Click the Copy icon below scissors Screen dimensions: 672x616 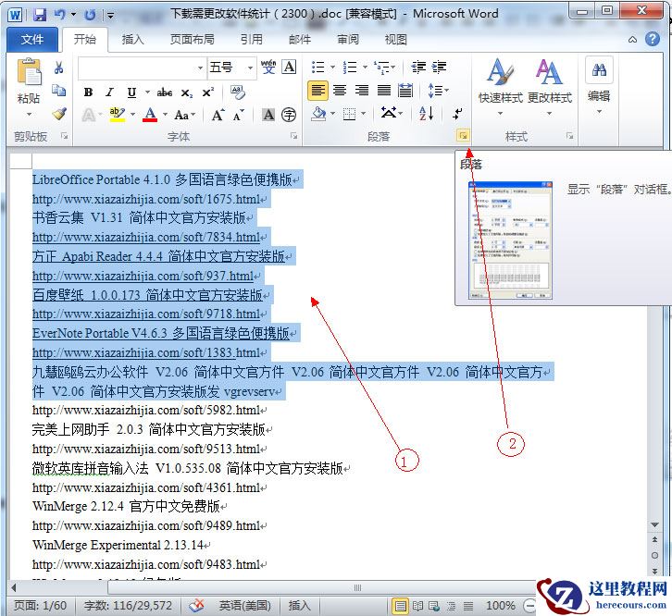coord(58,91)
